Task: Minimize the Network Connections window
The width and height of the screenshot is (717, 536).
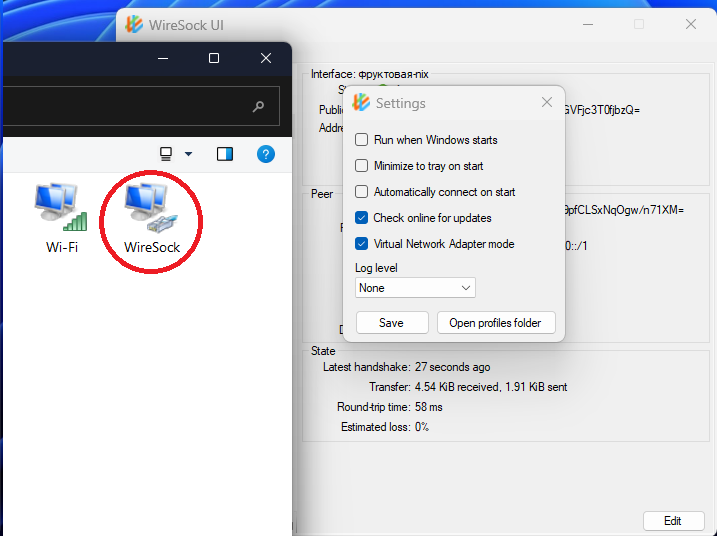Action: tap(163, 59)
